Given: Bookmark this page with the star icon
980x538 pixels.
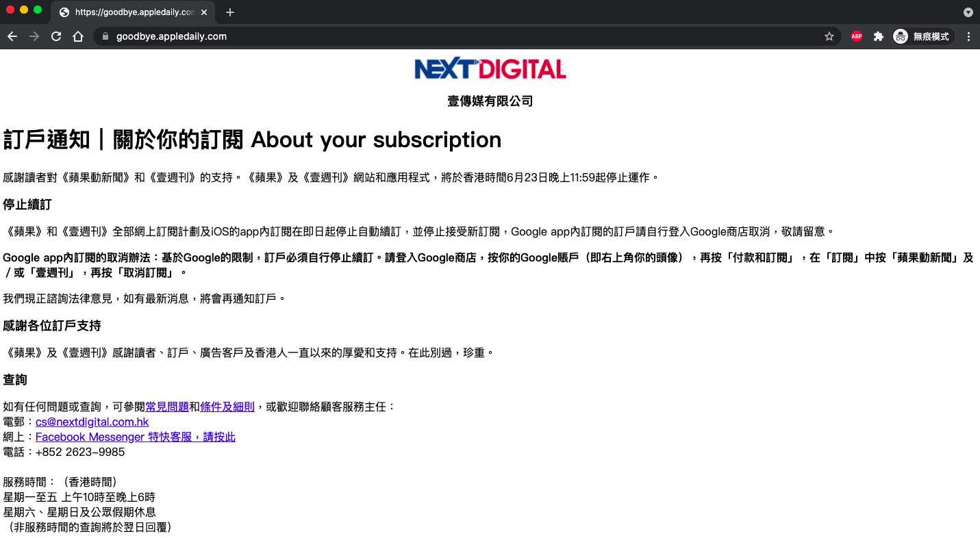Looking at the screenshot, I should tap(829, 36).
